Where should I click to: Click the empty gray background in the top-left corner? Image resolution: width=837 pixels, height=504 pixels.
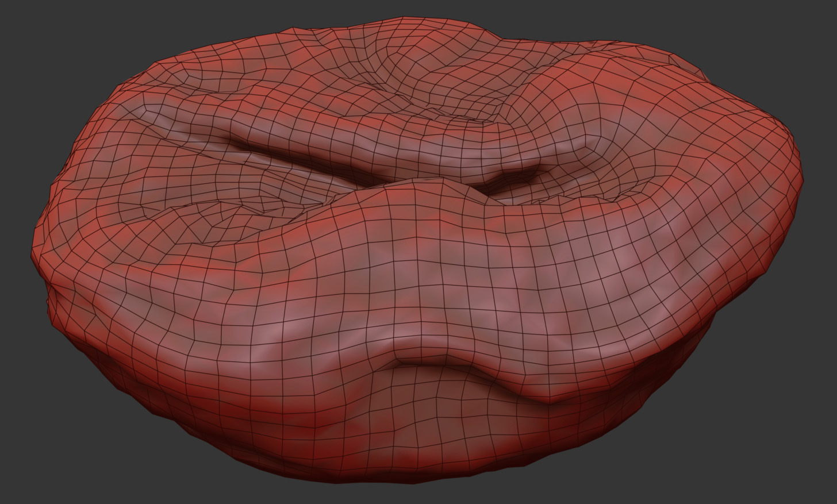pos(34,29)
